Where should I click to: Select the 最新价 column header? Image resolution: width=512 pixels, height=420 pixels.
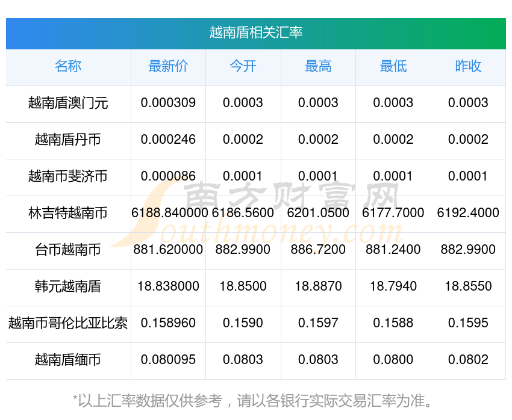168,66
